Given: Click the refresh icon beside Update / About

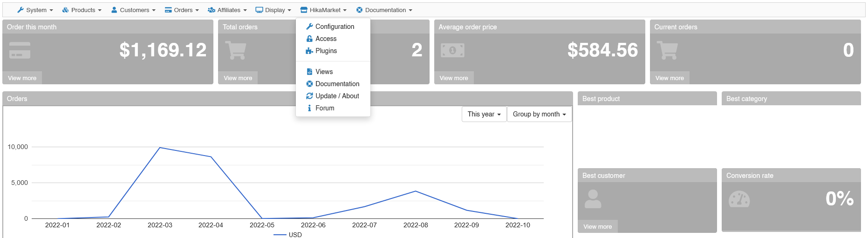Looking at the screenshot, I should (309, 96).
